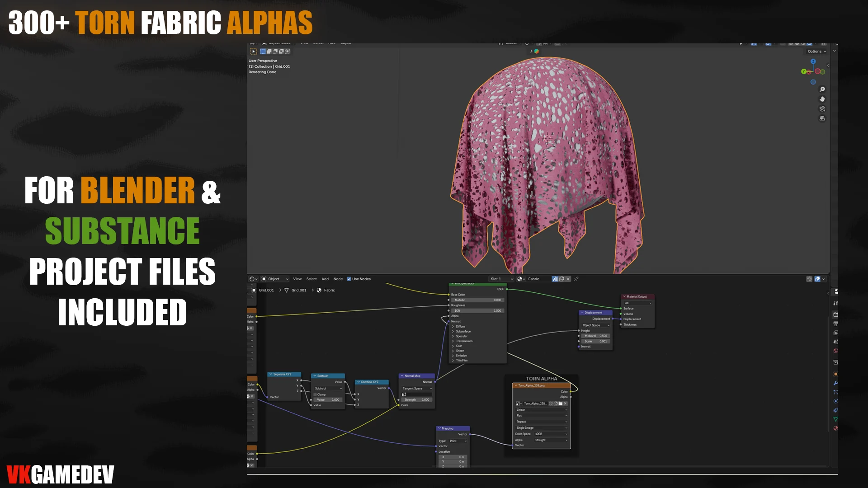
Task: Unlink Fabric material with X icon
Action: coord(568,279)
